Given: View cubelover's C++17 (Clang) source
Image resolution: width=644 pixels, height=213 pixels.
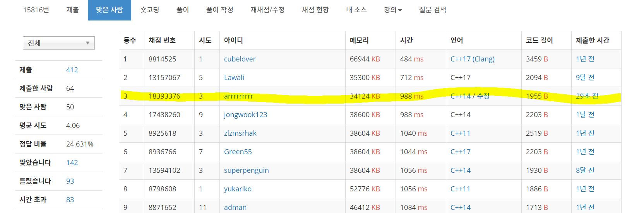Looking at the screenshot, I should [x=473, y=59].
